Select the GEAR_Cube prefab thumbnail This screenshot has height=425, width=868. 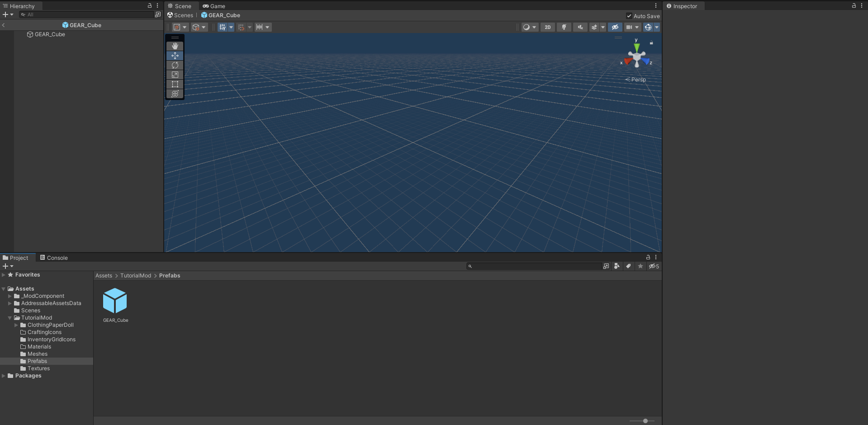pos(115,301)
